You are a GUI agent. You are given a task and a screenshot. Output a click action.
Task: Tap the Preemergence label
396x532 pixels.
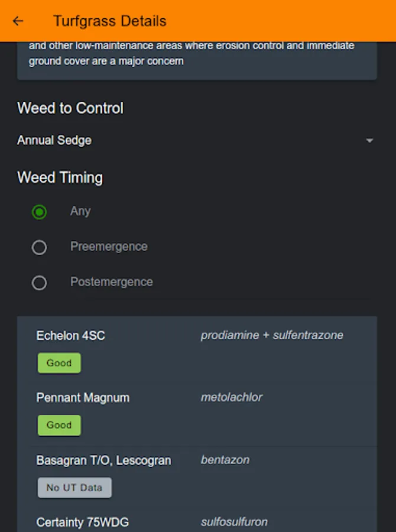[x=109, y=246]
